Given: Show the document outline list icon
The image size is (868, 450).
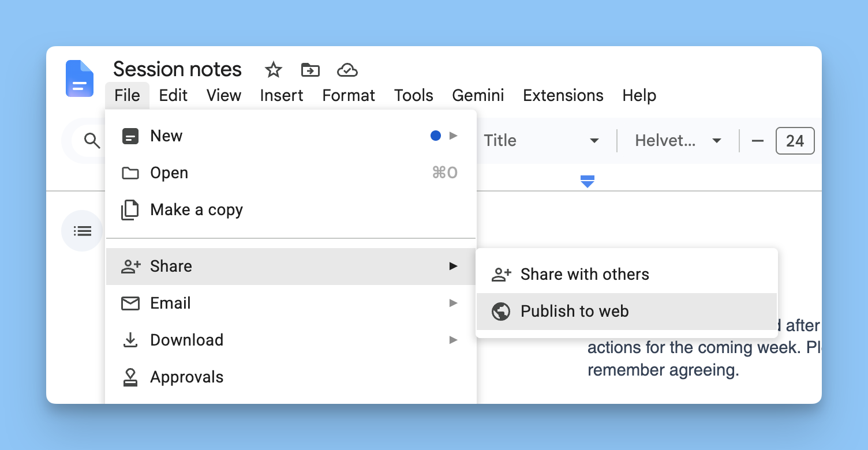Looking at the screenshot, I should tap(82, 231).
